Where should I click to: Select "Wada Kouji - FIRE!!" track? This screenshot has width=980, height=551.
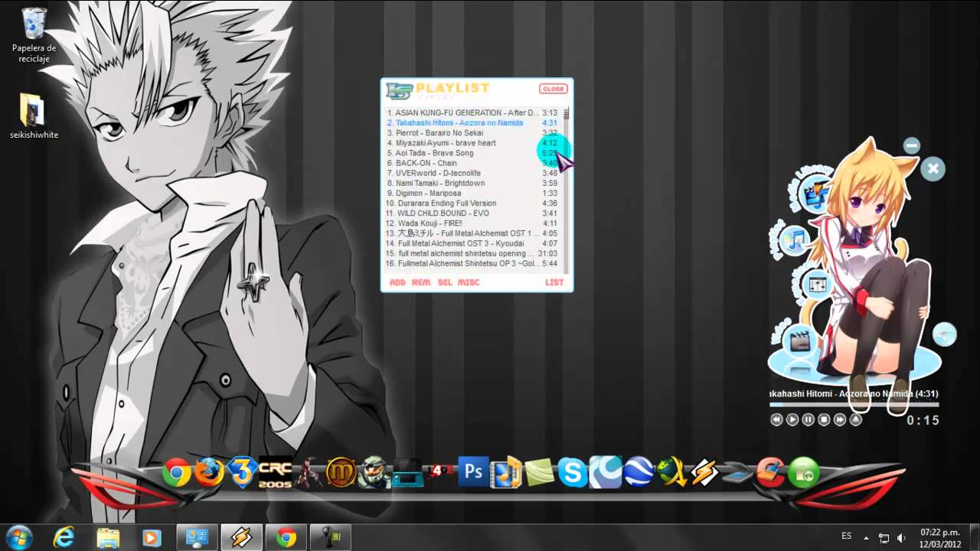click(x=472, y=223)
